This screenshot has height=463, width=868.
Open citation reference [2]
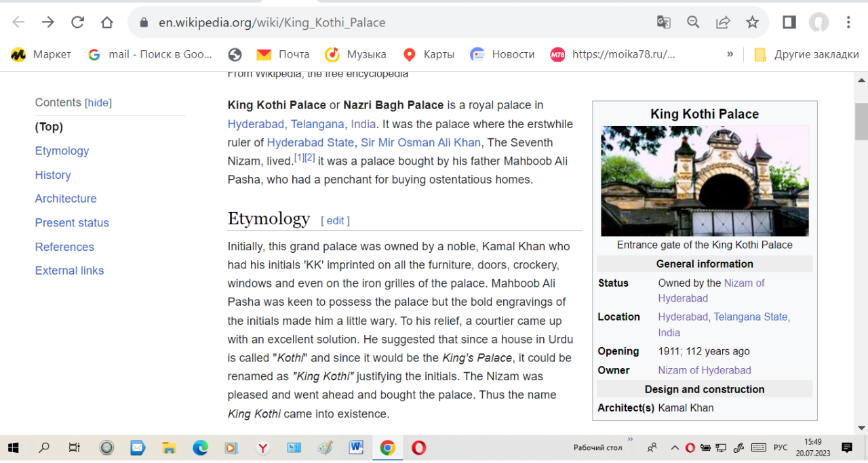click(310, 157)
